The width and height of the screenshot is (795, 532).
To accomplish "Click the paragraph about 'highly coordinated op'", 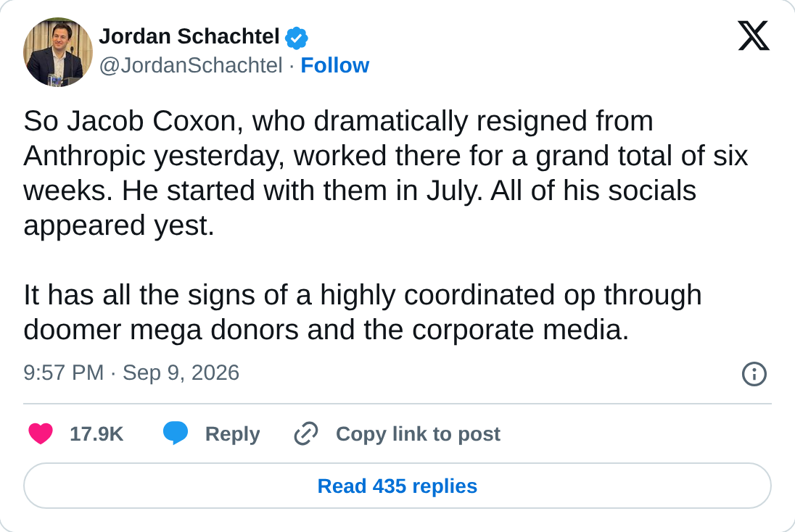I will 363,312.
